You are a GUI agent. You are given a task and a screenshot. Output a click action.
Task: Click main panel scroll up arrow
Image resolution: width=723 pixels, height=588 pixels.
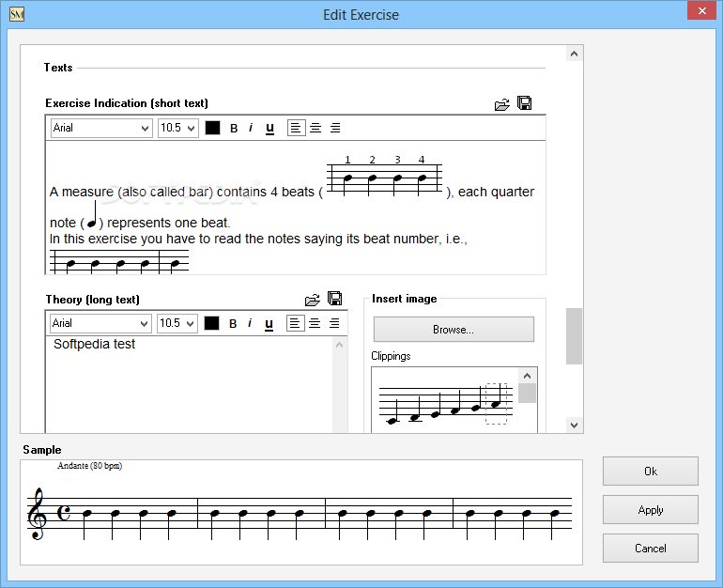tap(574, 54)
